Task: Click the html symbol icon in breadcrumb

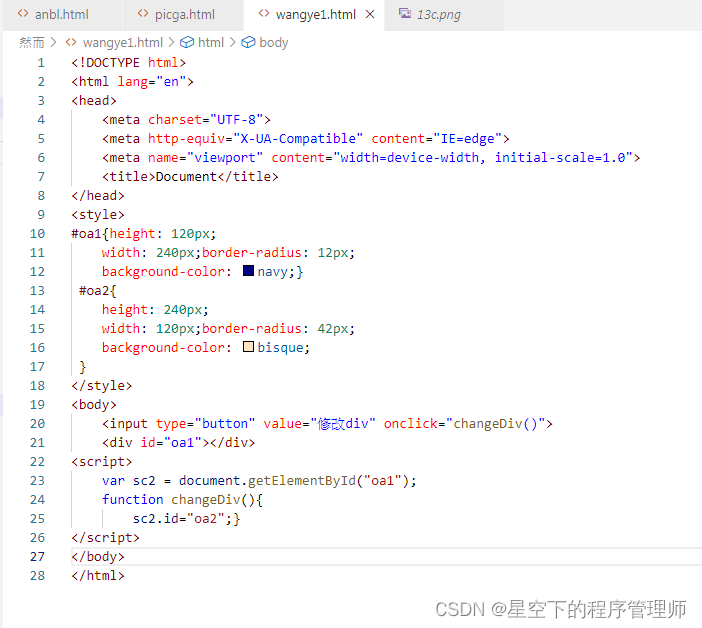Action: click(187, 43)
